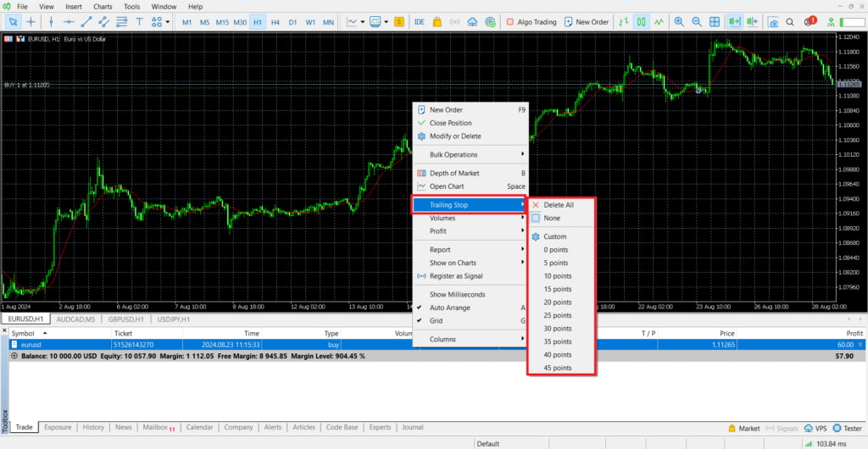Toggle the Grid checkmark option

(470, 321)
